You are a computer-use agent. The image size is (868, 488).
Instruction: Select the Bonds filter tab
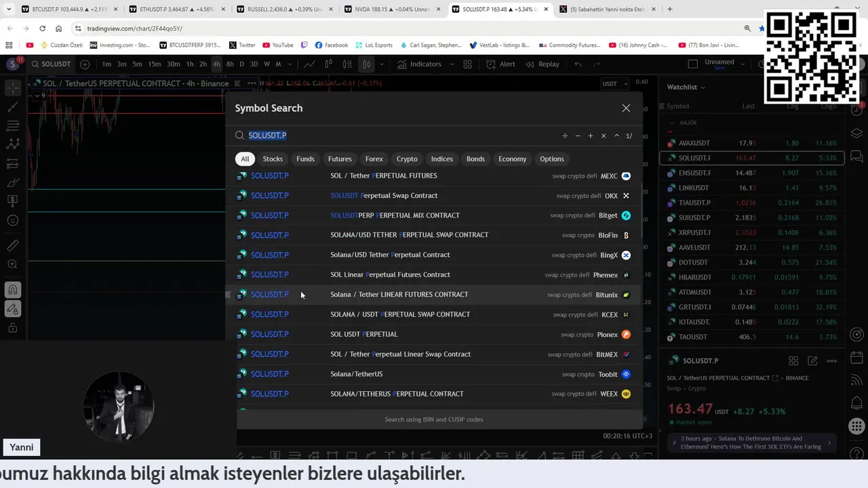click(x=475, y=159)
